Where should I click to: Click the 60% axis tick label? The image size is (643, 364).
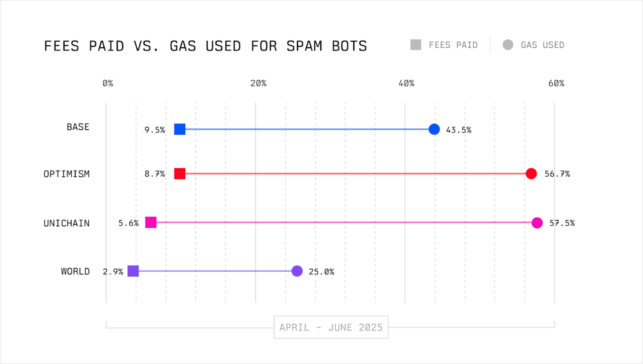(x=556, y=83)
